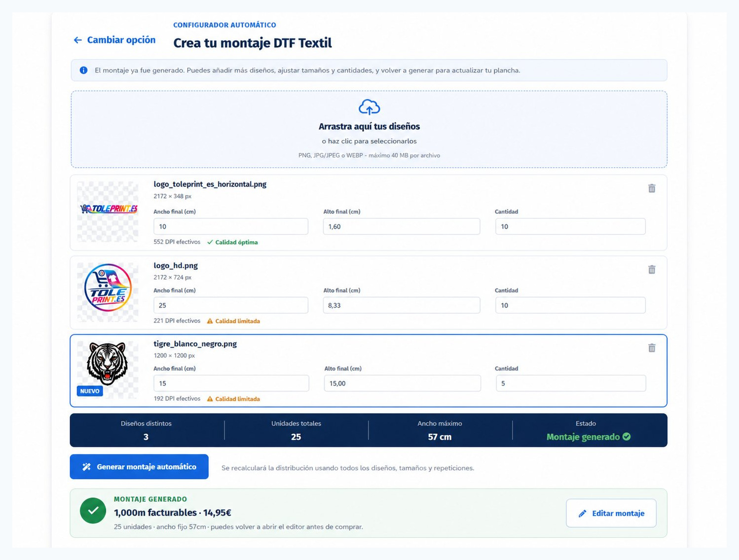Screen dimensions: 739x560
Task: Edit Alto final field showing 1,60
Action: click(x=402, y=226)
